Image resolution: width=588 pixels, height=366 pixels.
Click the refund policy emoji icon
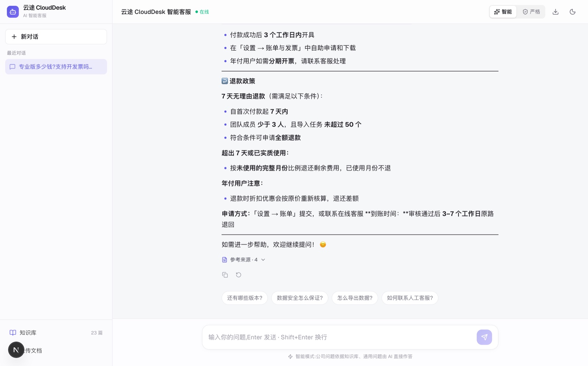(225, 81)
